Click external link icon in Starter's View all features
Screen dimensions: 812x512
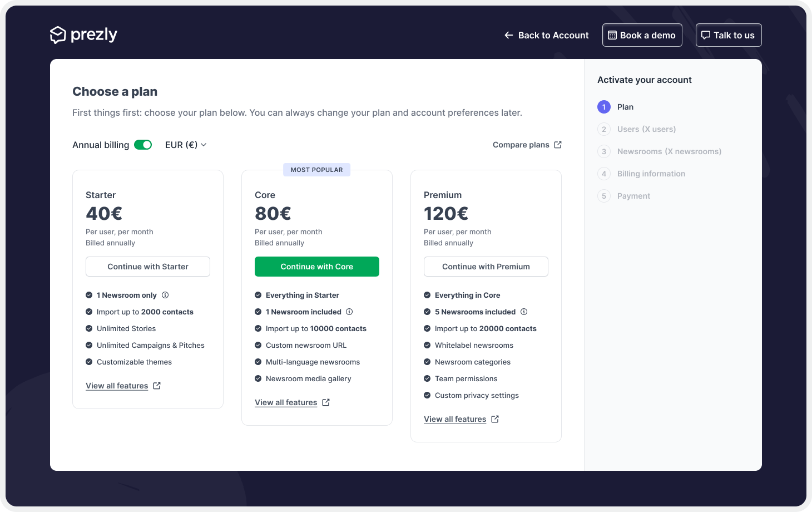[x=157, y=386]
